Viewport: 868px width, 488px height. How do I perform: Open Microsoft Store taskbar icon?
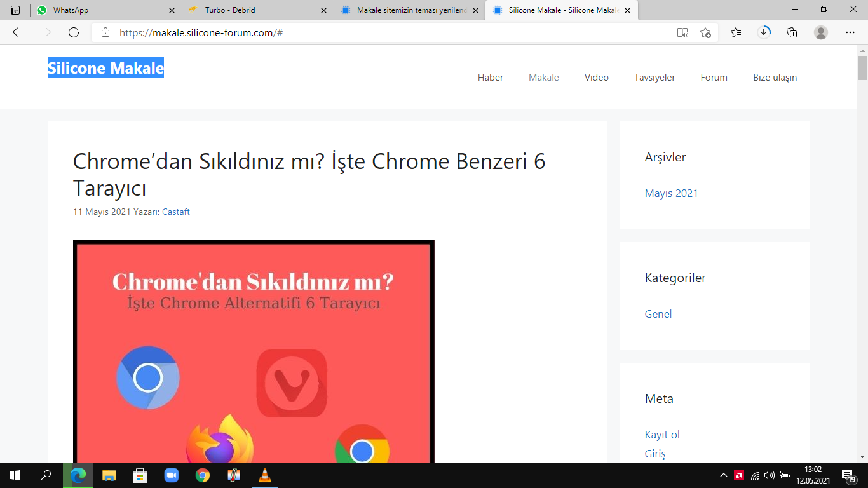point(140,475)
